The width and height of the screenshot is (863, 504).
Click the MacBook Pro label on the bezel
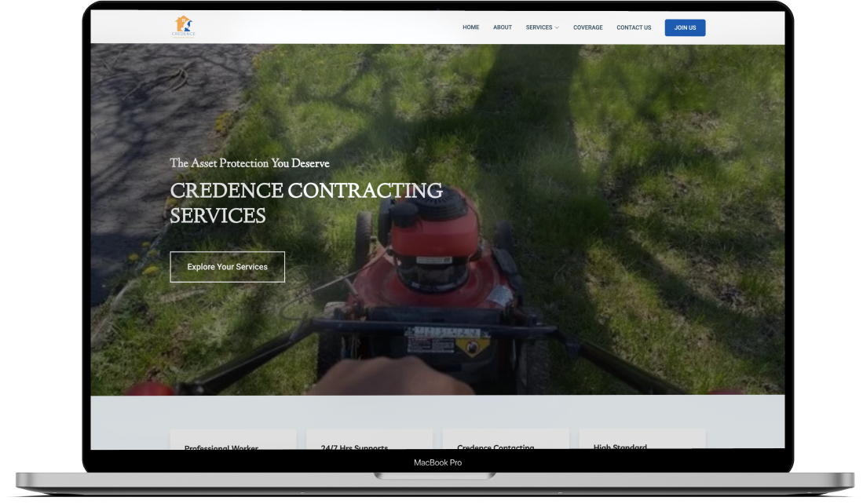pyautogui.click(x=437, y=462)
